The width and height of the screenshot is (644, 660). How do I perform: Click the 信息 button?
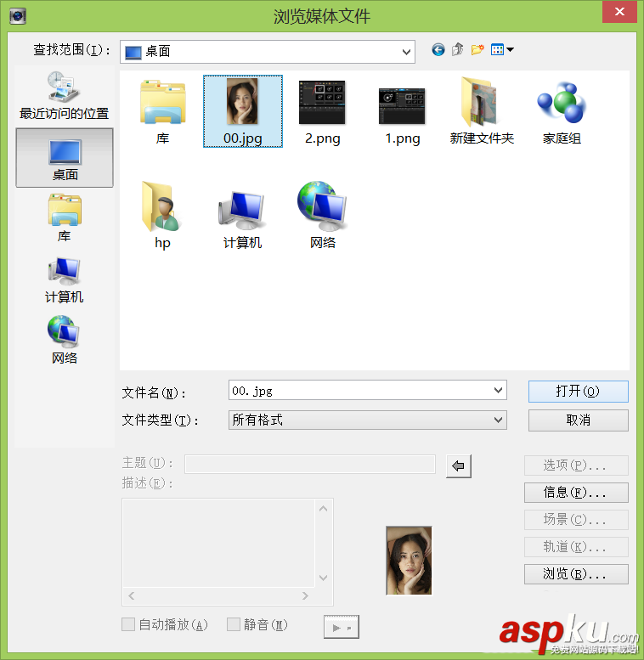click(x=576, y=493)
